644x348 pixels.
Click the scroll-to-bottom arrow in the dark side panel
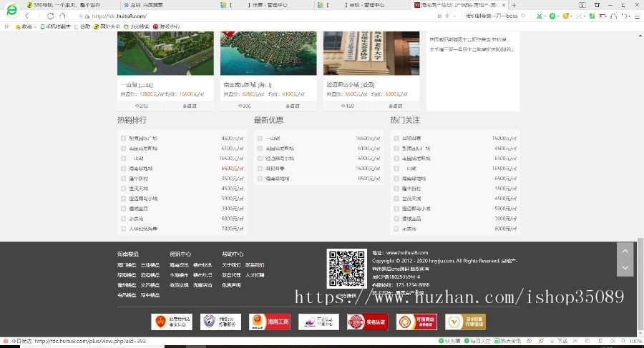pos(625,267)
